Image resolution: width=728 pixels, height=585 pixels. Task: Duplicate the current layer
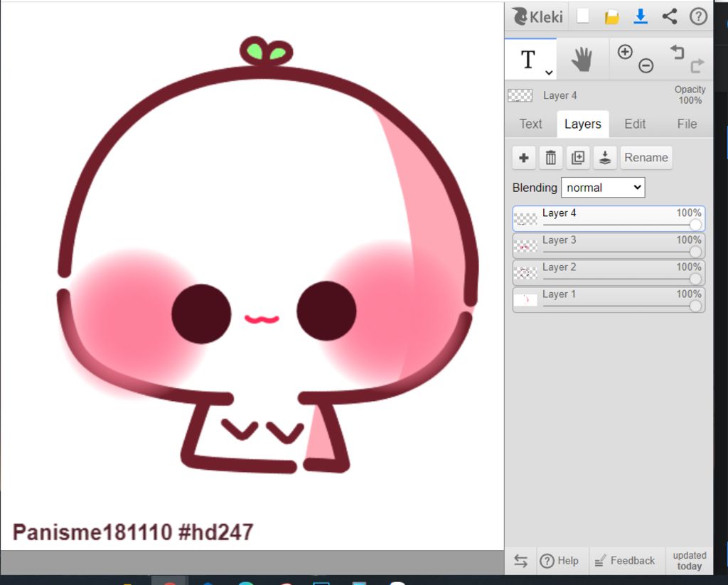click(x=577, y=158)
